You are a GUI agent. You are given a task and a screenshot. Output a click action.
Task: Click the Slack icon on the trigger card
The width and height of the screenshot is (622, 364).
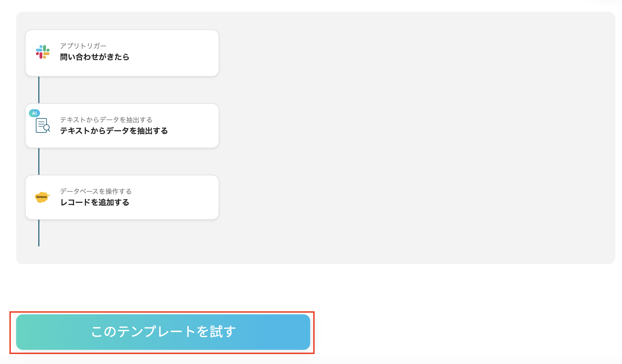click(x=43, y=52)
